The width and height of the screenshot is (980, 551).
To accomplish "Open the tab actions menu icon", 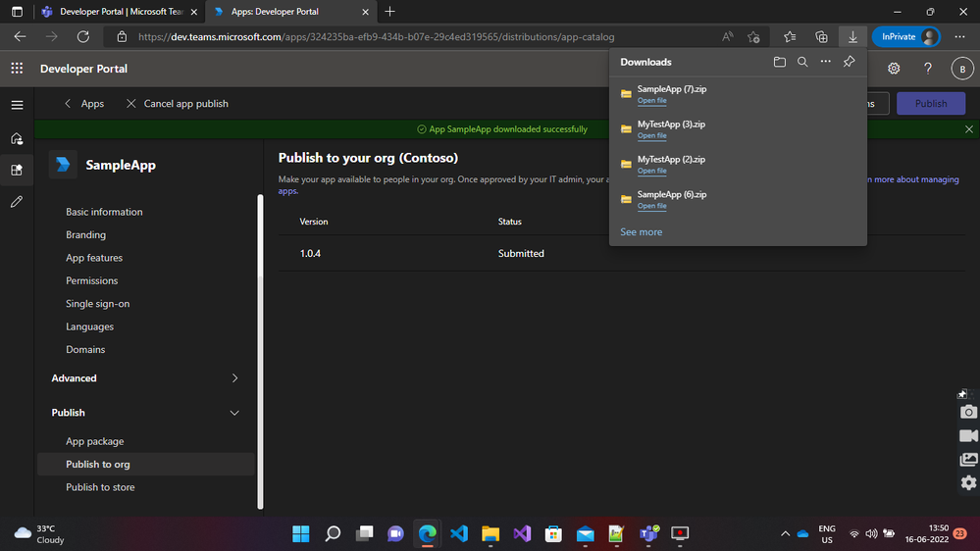I will pyautogui.click(x=17, y=11).
